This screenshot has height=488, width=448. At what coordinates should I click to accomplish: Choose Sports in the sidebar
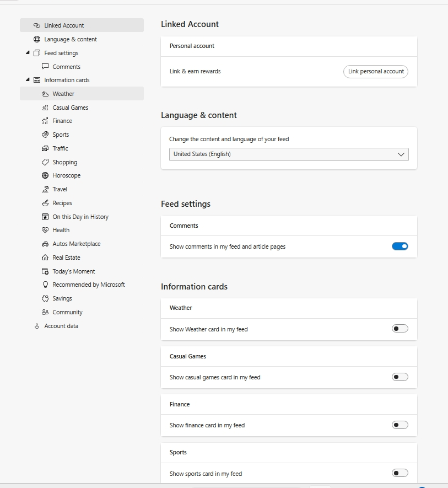pyautogui.click(x=61, y=135)
